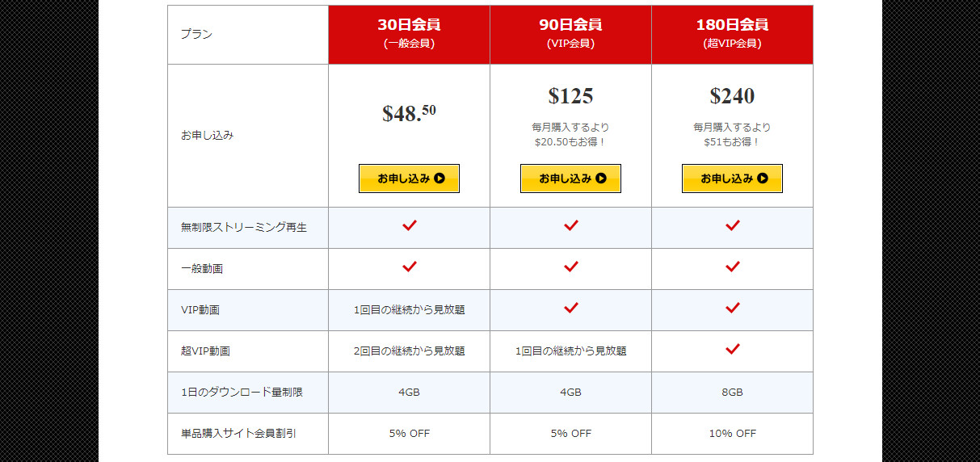980x462 pixels.
Task: Click the $48.50 price of the 30-day plan
Action: pos(409,113)
